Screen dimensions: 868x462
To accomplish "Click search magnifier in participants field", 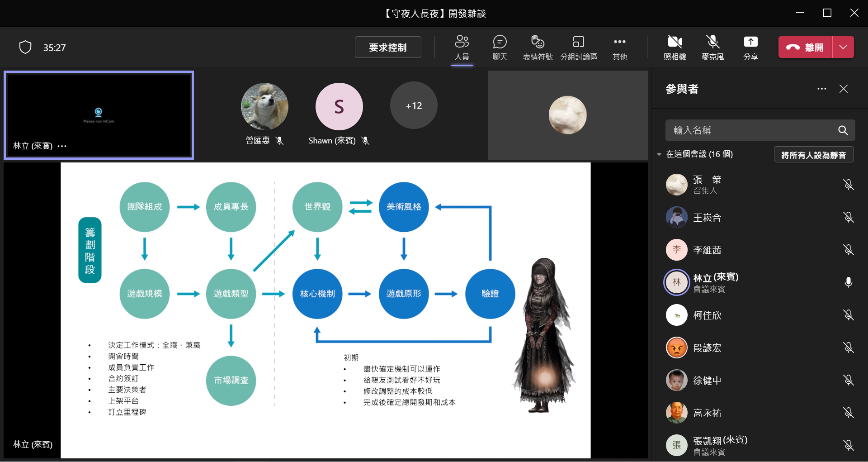I will click(843, 130).
